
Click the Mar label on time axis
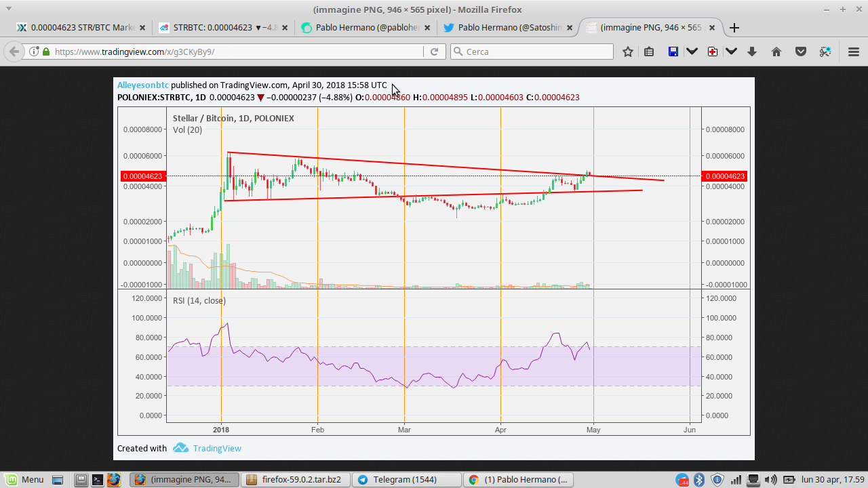point(404,429)
